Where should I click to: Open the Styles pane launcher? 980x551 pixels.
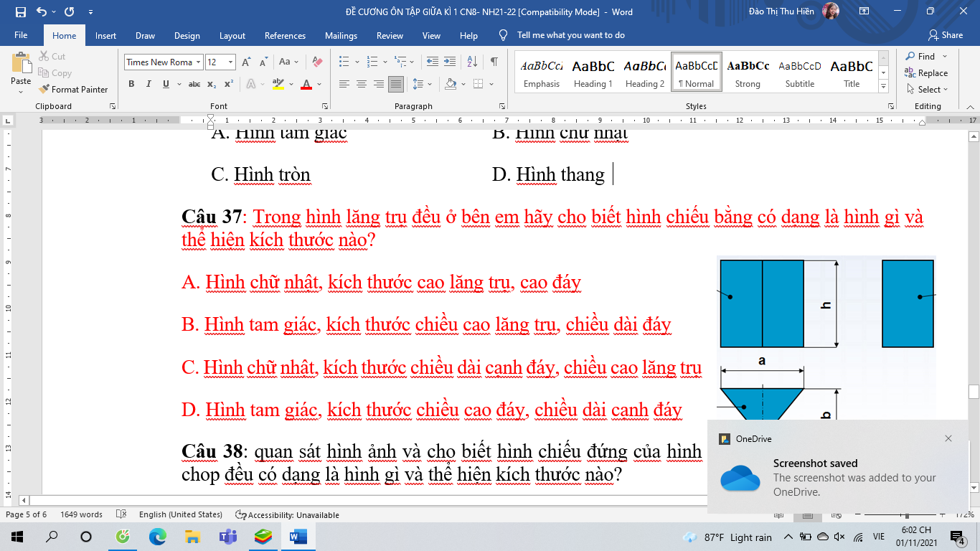pos(890,106)
